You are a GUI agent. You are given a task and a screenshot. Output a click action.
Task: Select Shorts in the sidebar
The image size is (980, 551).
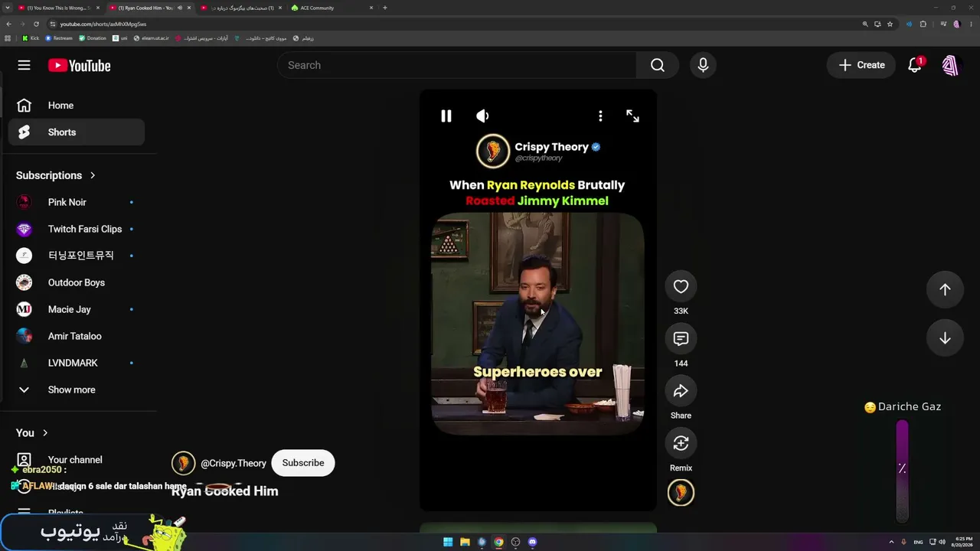click(77, 132)
